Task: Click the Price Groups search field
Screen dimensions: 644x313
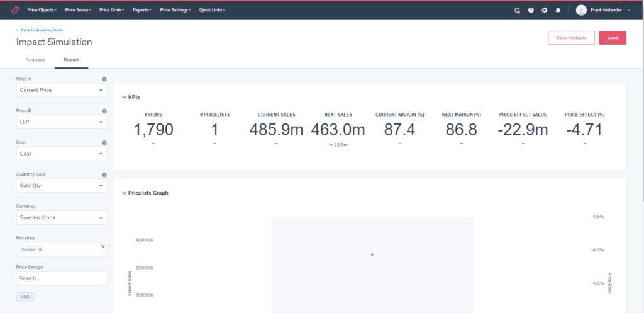Action: click(62, 278)
